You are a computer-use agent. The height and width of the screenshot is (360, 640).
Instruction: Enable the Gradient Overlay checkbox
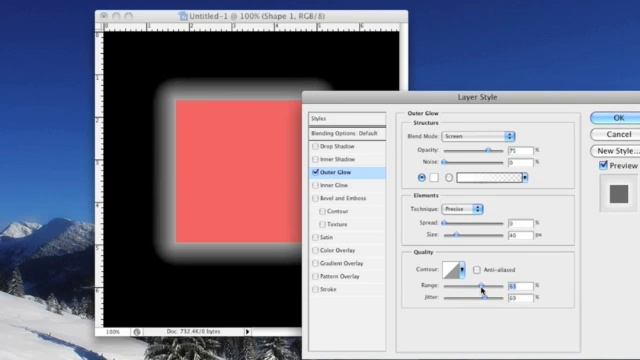[x=315, y=263]
